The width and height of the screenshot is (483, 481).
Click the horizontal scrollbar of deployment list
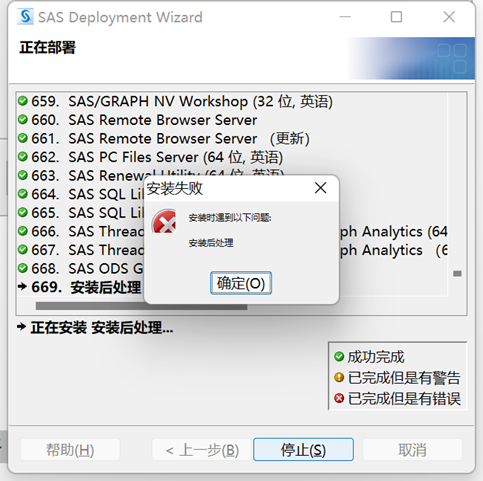click(x=141, y=306)
